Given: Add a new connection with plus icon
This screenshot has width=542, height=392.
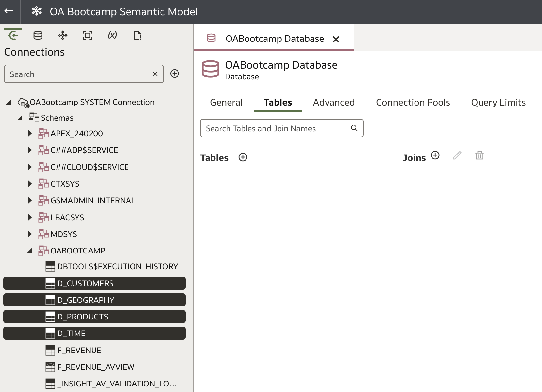Looking at the screenshot, I should (175, 73).
